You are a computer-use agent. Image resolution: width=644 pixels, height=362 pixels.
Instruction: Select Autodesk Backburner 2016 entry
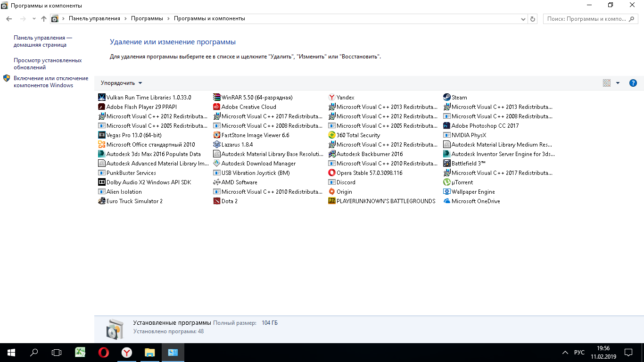click(366, 154)
